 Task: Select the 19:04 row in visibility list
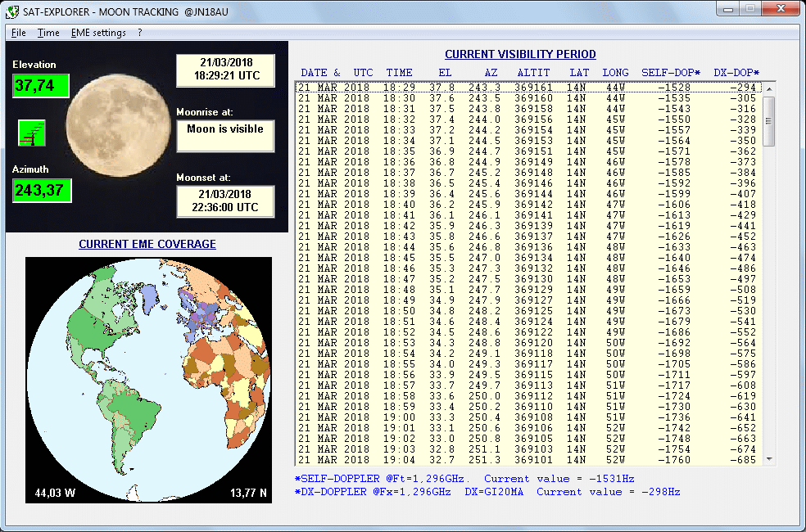pyautogui.click(x=528, y=460)
